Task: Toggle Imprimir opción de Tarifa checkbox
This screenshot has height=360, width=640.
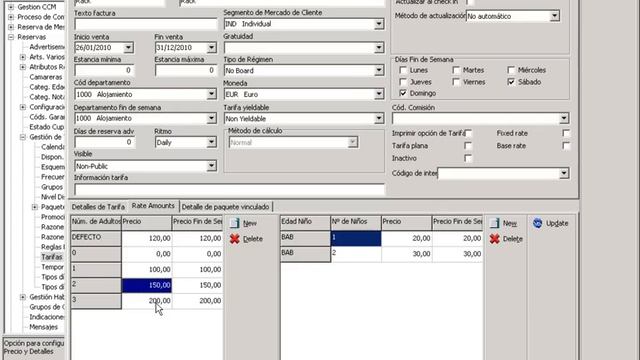Action: [x=468, y=133]
